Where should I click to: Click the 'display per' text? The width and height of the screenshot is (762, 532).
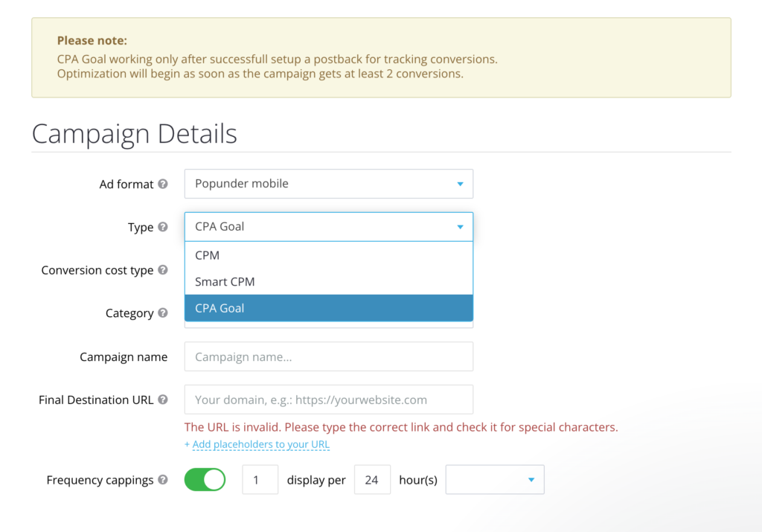[x=316, y=480]
